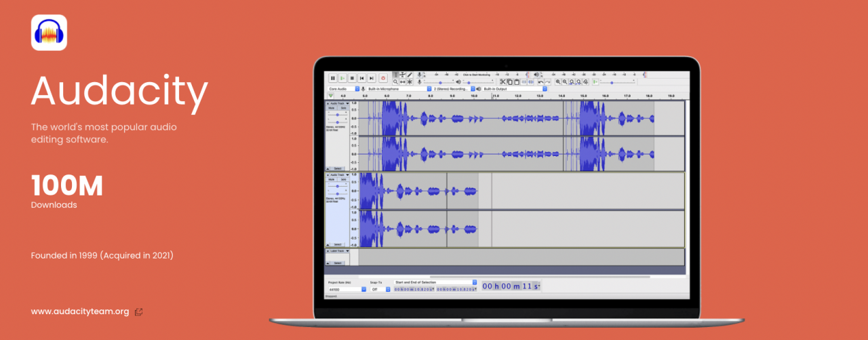Expand the Project Rate 44100 dropdown
The image size is (868, 340).
point(347,289)
